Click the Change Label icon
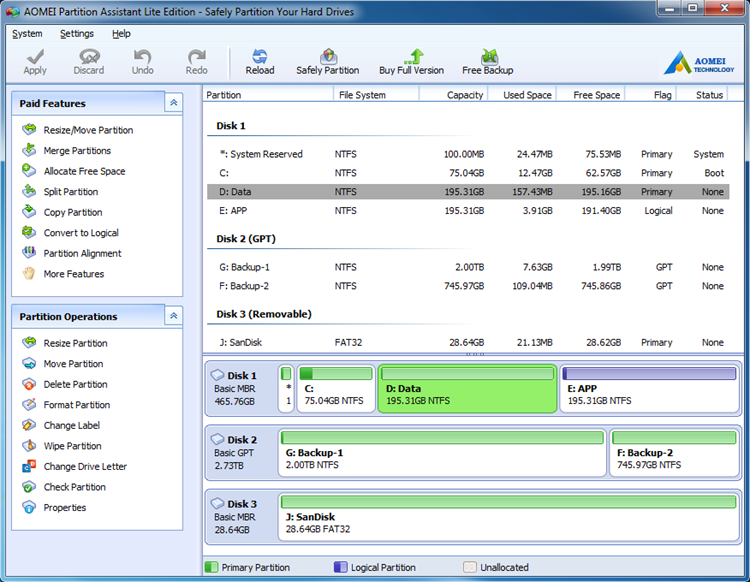750x582 pixels. pyautogui.click(x=29, y=425)
